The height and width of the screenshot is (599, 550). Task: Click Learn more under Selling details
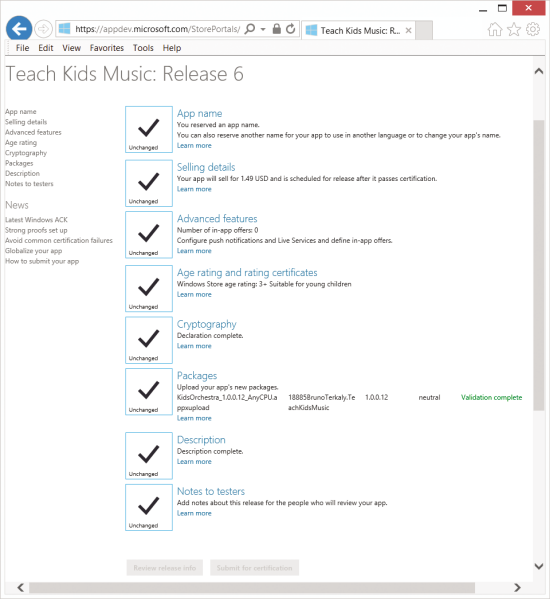pyautogui.click(x=194, y=189)
